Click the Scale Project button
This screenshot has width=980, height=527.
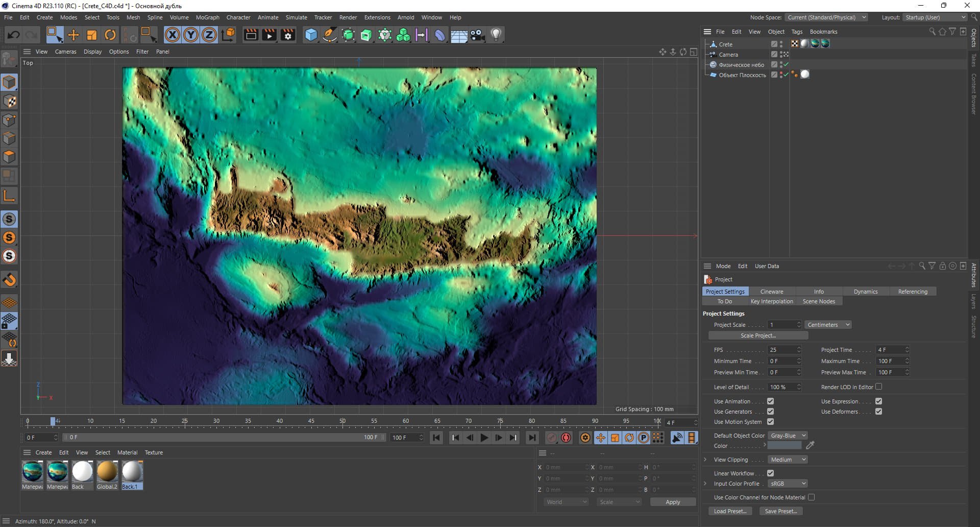click(758, 336)
